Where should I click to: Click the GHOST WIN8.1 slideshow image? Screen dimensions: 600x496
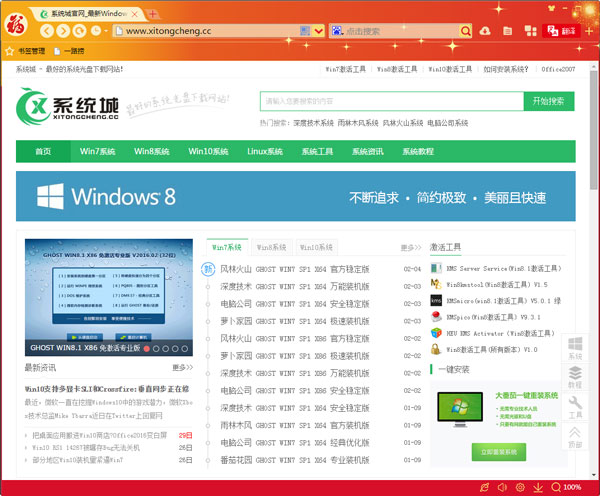109,297
